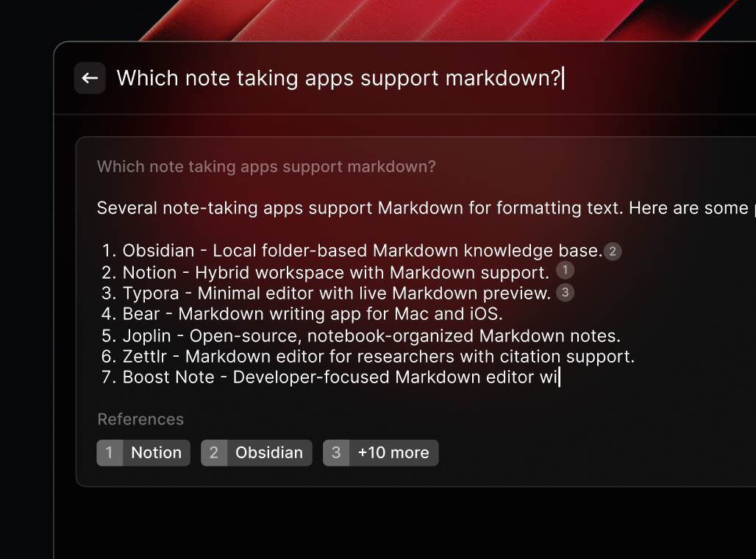
Task: Open the Obsidian reference chip
Action: (x=257, y=453)
